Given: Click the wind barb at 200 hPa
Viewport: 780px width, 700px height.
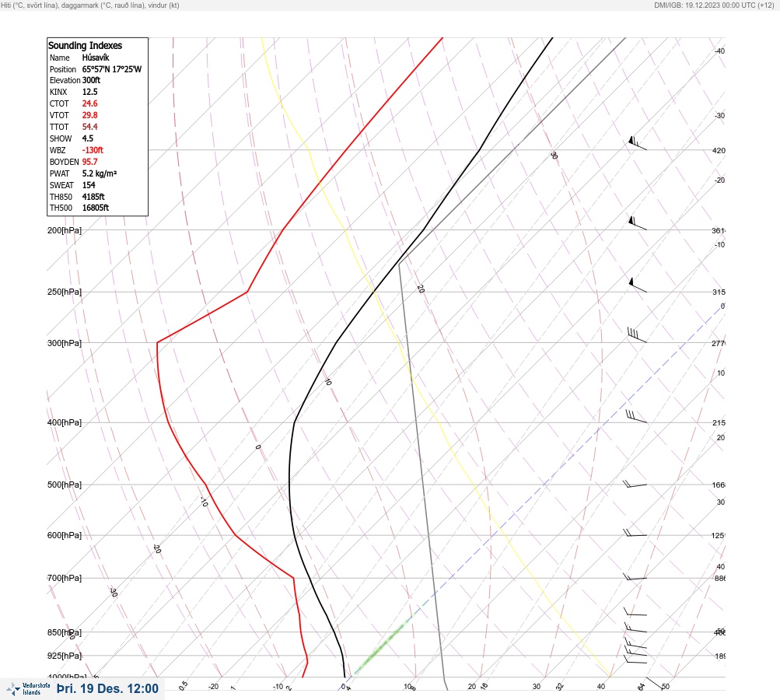Looking at the screenshot, I should [x=637, y=223].
